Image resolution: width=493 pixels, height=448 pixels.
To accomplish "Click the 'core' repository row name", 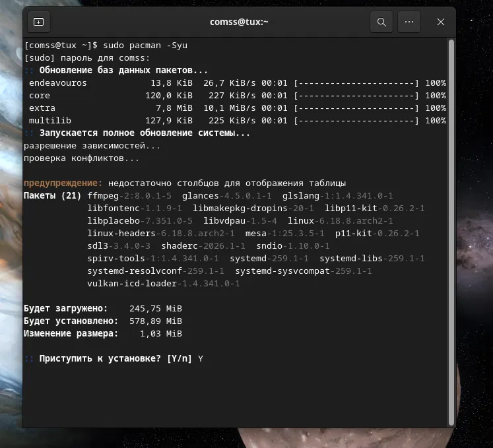I will point(40,96).
